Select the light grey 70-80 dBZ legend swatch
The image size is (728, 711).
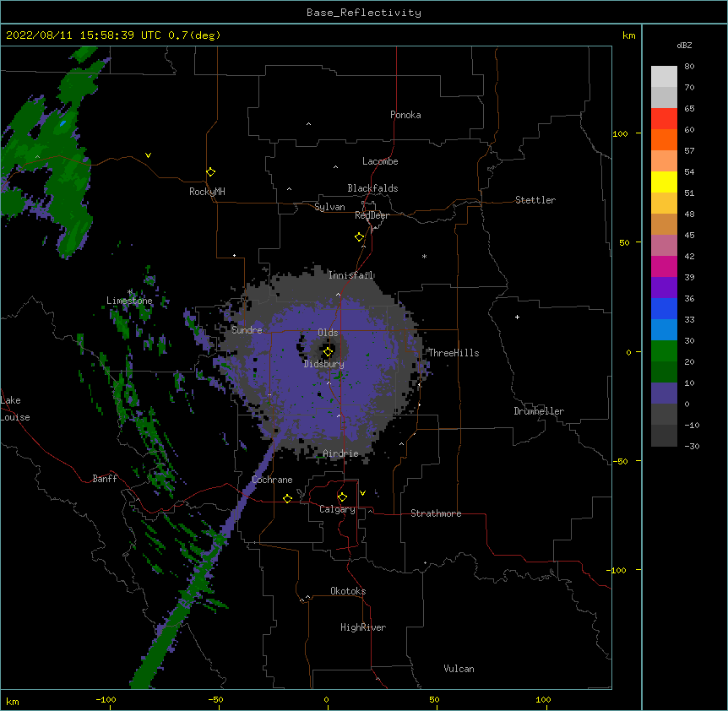click(x=664, y=77)
